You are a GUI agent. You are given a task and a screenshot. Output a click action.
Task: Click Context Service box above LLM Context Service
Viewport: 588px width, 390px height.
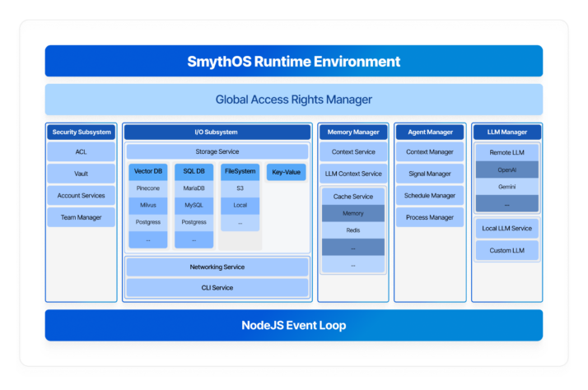[x=353, y=151]
